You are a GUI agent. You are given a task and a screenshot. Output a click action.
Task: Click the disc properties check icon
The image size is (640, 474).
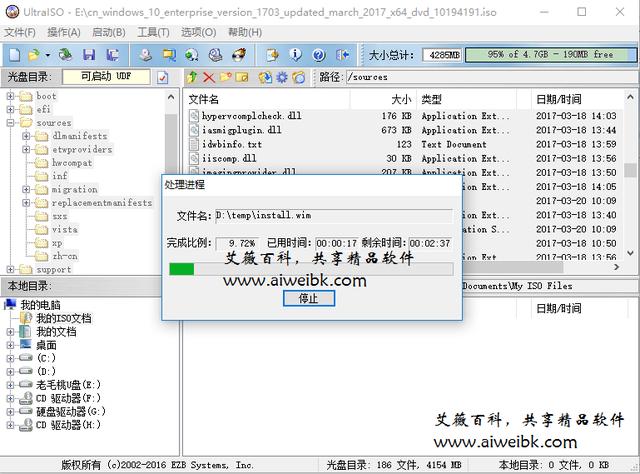tap(162, 77)
